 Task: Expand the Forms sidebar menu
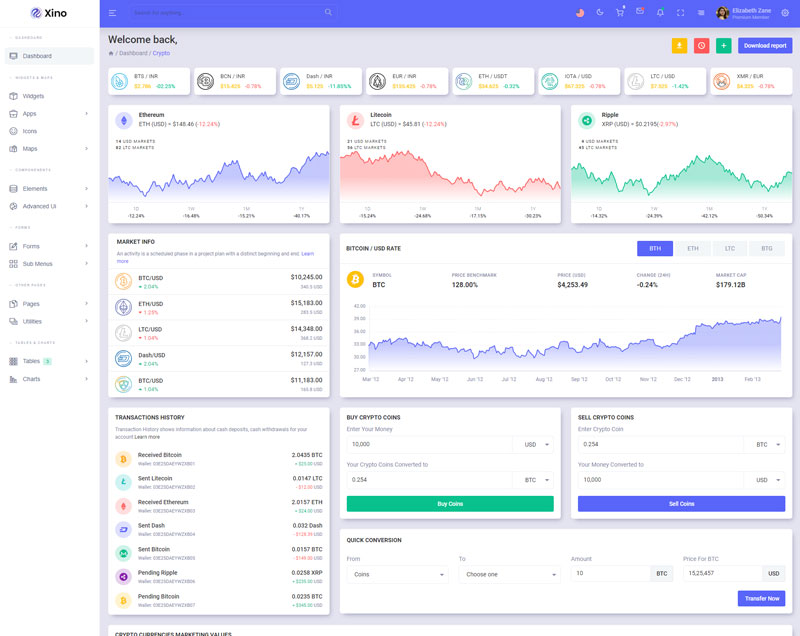tap(49, 246)
